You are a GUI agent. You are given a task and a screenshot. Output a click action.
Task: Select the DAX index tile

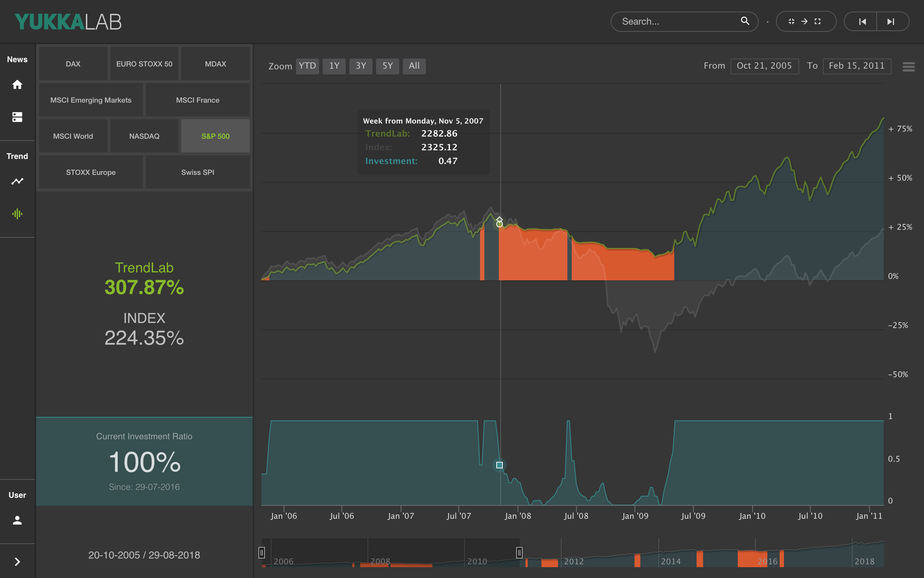[73, 64]
